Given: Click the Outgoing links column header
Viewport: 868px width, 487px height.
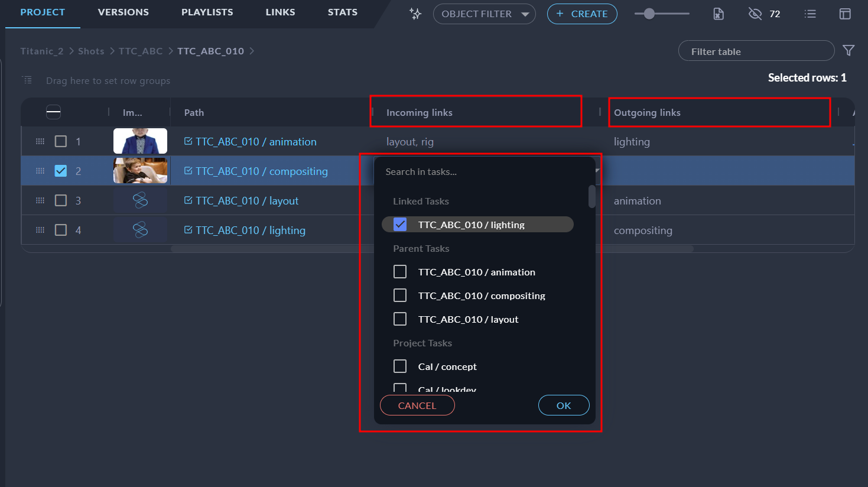Looking at the screenshot, I should 719,112.
